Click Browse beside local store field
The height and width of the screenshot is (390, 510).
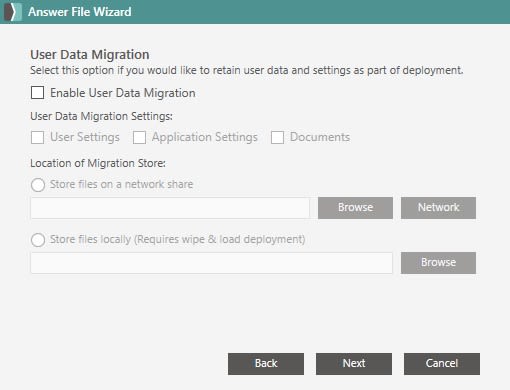click(438, 263)
